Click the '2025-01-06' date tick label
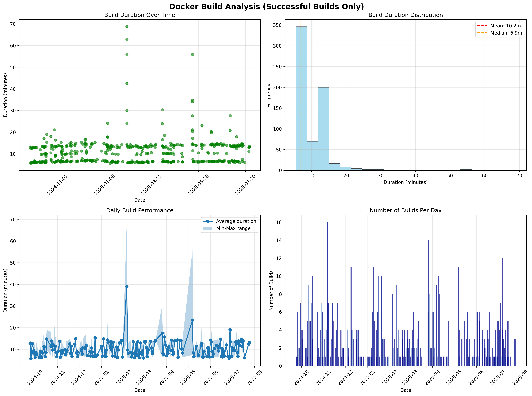This screenshot has height=396, width=532. [105, 185]
